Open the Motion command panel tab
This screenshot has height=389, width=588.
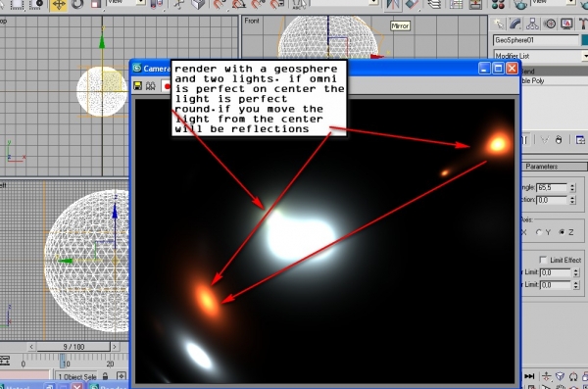550,24
